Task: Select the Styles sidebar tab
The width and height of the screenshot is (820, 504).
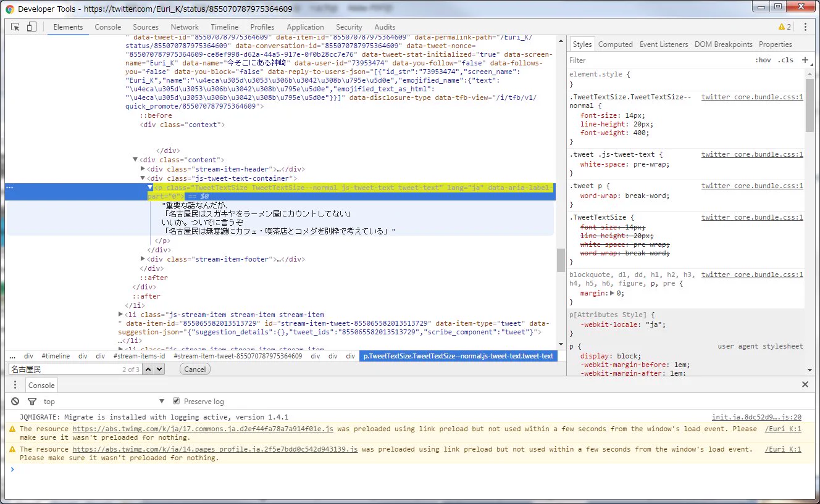Action: tap(582, 44)
